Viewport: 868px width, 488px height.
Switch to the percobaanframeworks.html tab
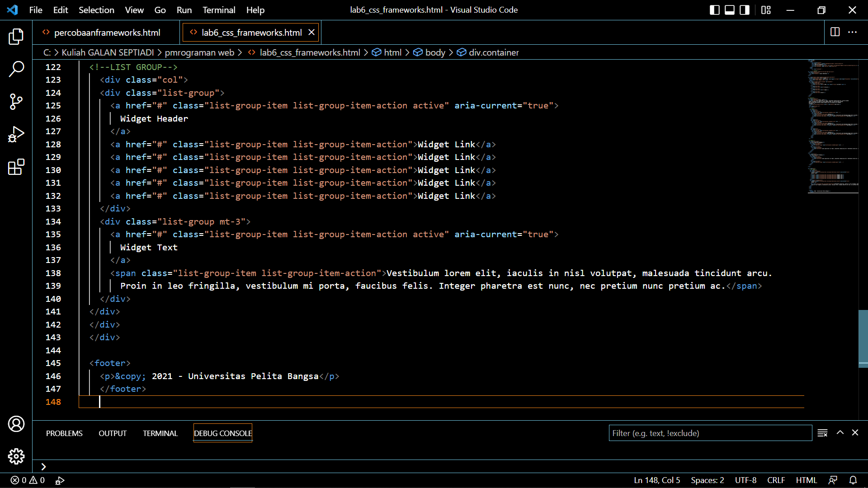[107, 32]
